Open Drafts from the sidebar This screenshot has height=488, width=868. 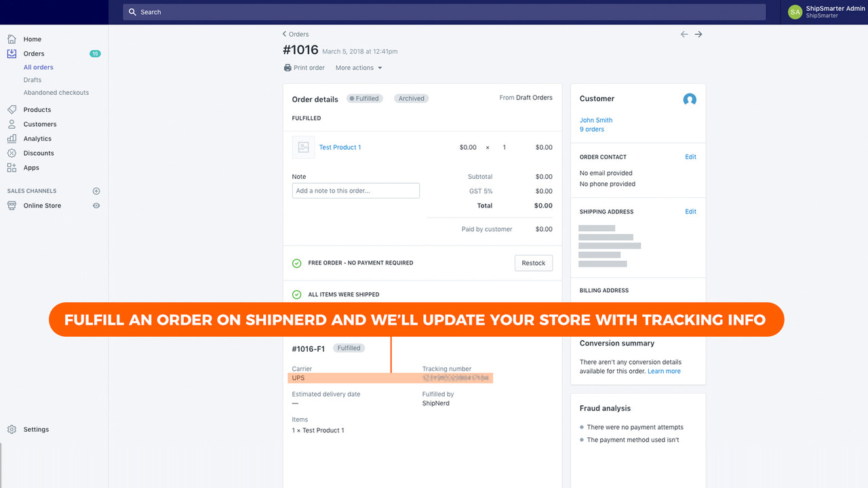[32, 79]
